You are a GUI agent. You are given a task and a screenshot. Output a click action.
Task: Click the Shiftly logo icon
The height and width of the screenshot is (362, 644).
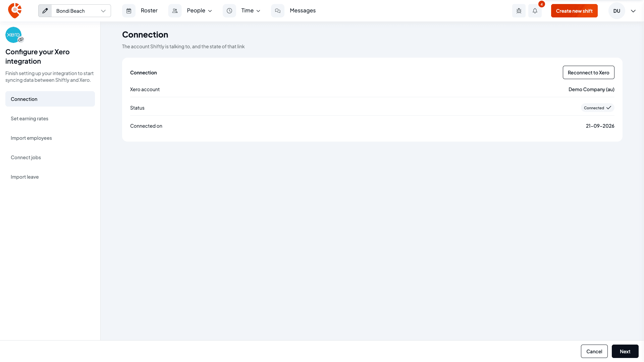[15, 11]
